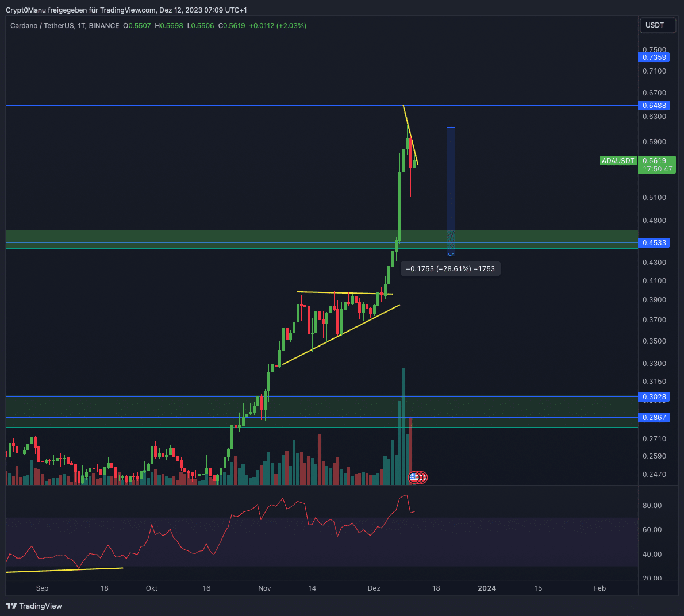Image resolution: width=684 pixels, height=616 pixels.
Task: Click the close value C0.5619 in header
Action: click(x=232, y=26)
